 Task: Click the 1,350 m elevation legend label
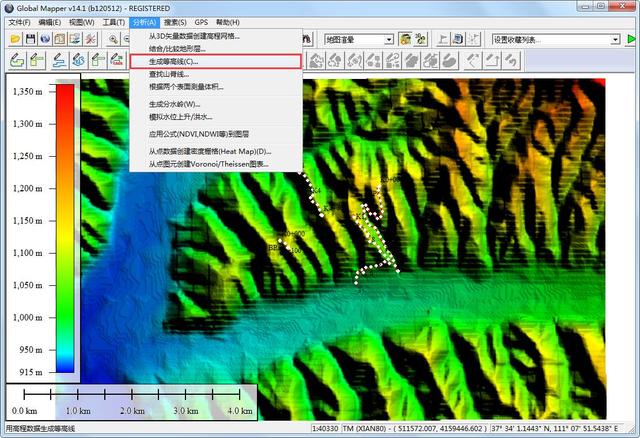pyautogui.click(x=27, y=91)
